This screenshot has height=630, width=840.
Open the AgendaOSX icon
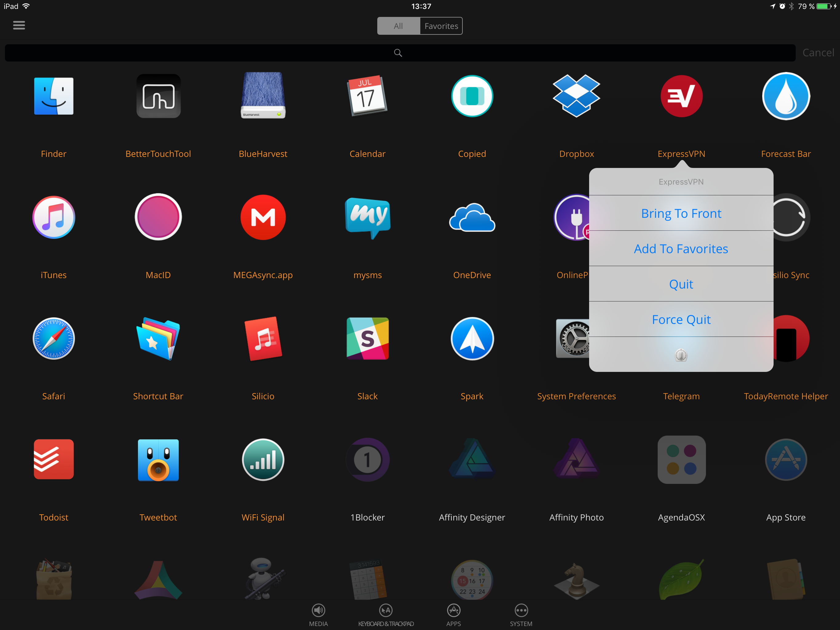(681, 460)
